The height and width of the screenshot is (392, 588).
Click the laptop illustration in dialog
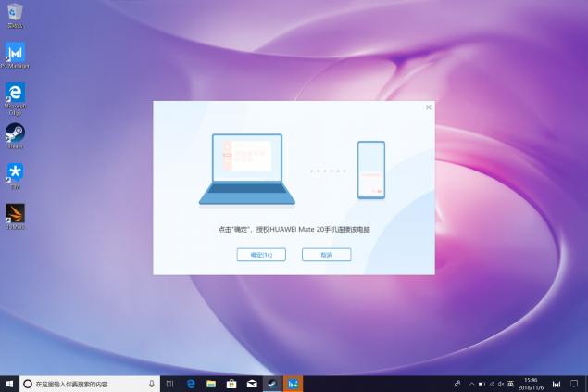[247, 170]
